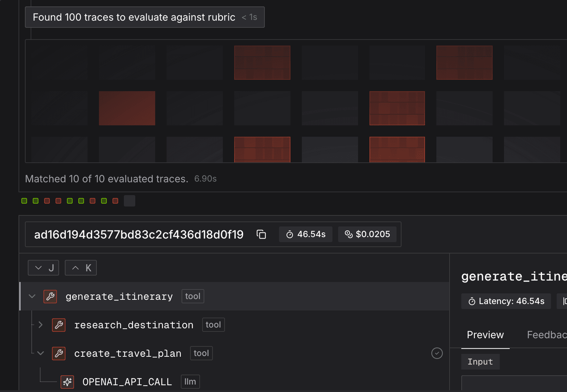The width and height of the screenshot is (567, 392).
Task: Click the OPENAI_API_CALL sparkle icon
Action: [67, 382]
